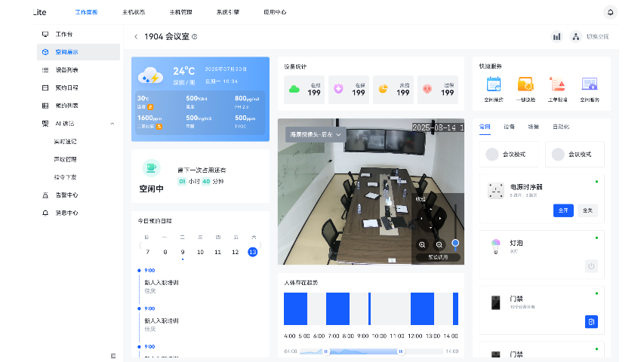Select the 场景 tab
The image size is (644, 362).
[x=534, y=127]
